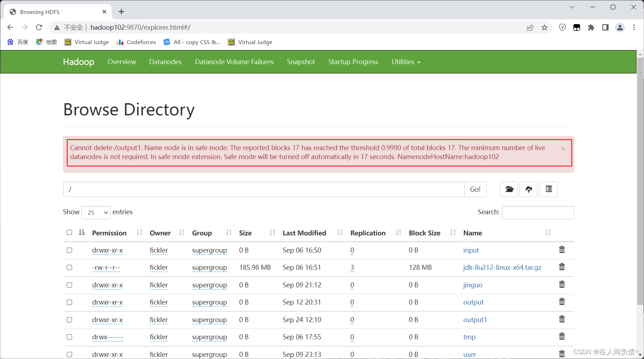Toggle the browser side panel
Viewport: 644px width, 359px height.
coord(605,28)
